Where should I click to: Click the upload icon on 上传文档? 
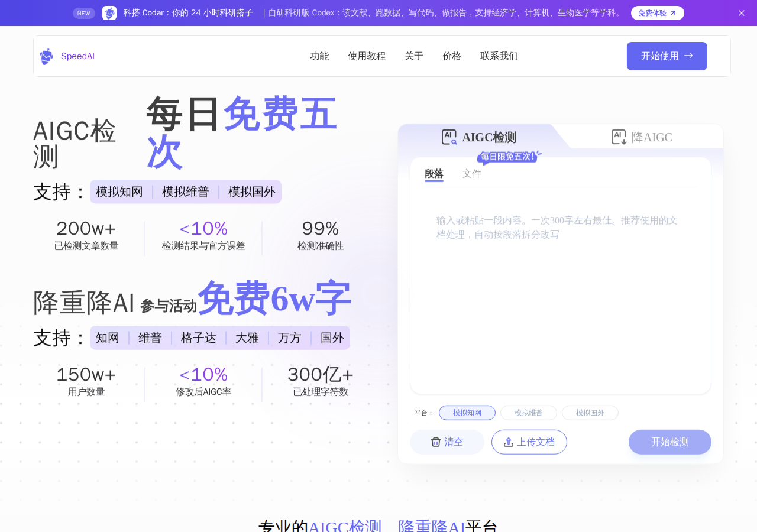click(509, 442)
